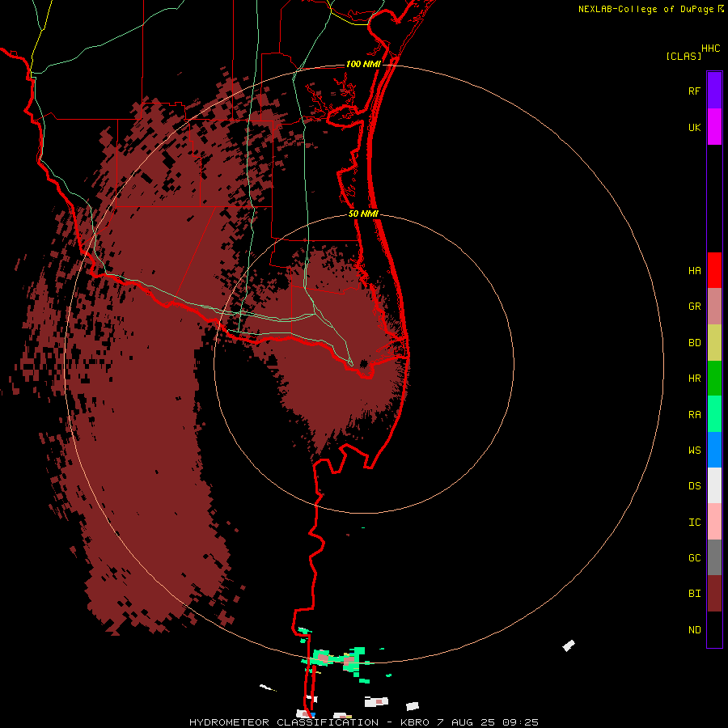Click the GR legend label
This screenshot has width=728, height=728.
pos(694,307)
